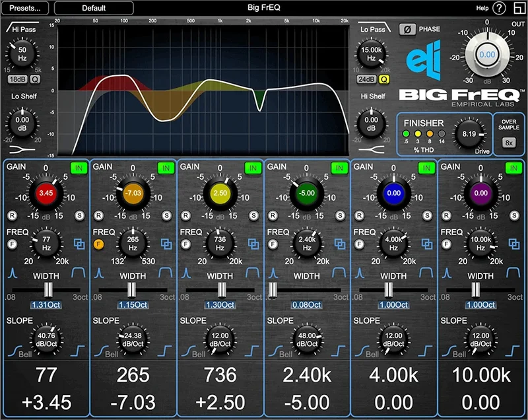Open the Presets... menu

[25, 8]
